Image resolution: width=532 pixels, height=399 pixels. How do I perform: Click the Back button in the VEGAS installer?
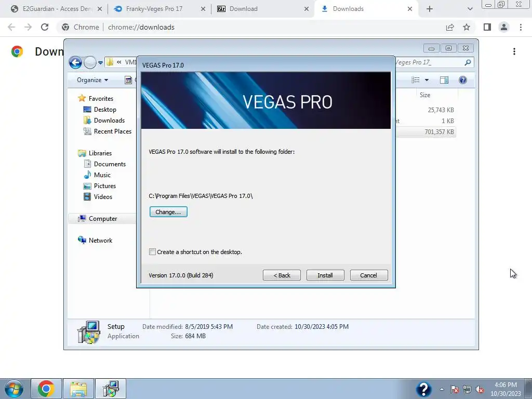point(282,275)
